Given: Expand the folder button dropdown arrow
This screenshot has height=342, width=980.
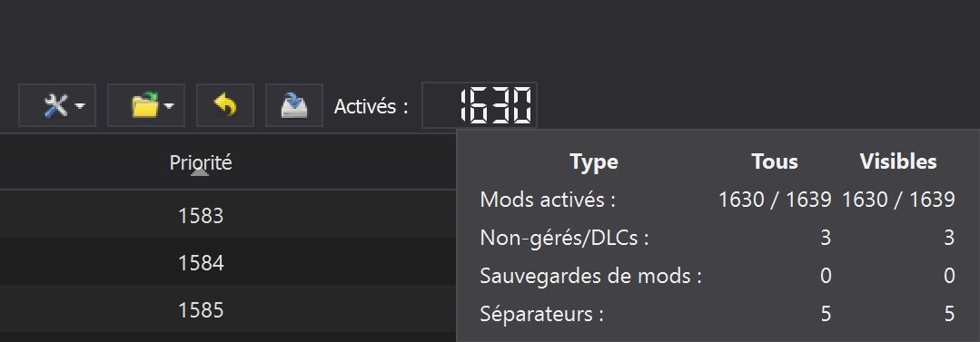Looking at the screenshot, I should [x=169, y=107].
